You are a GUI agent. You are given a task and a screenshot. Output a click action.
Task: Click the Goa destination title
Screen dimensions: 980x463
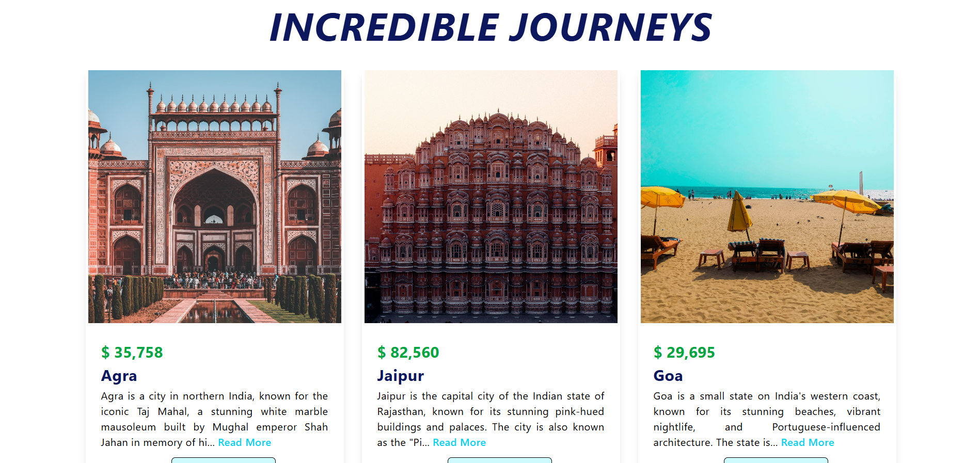668,376
